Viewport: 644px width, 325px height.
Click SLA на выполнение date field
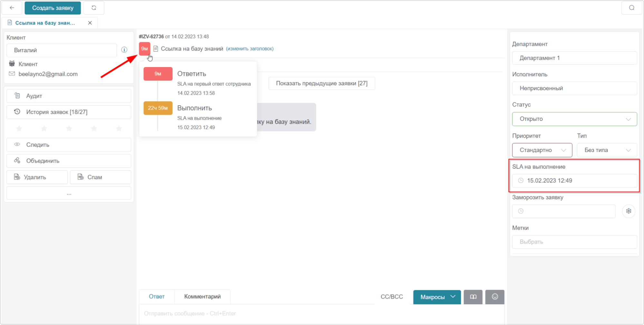coord(574,181)
